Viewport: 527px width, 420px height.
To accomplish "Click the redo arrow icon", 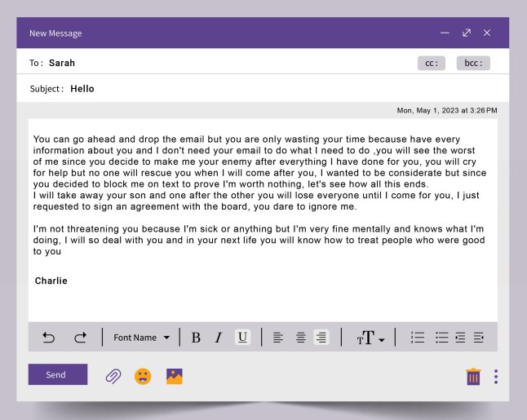I will (80, 338).
